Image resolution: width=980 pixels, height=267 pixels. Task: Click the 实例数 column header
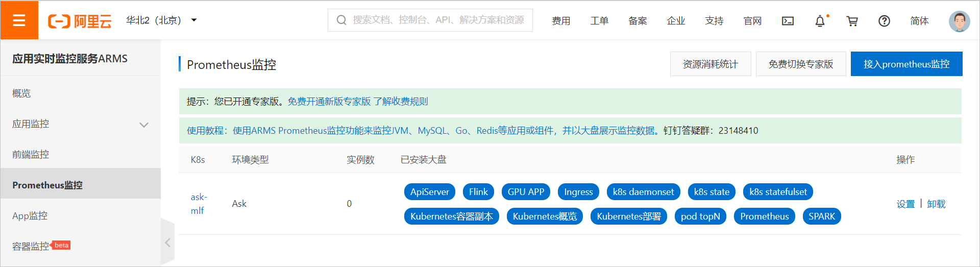pos(360,160)
